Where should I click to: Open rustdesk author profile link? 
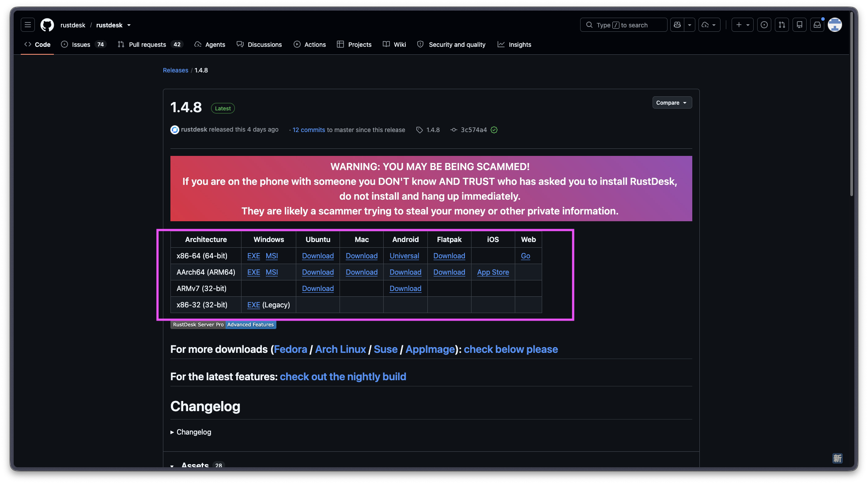tap(194, 129)
